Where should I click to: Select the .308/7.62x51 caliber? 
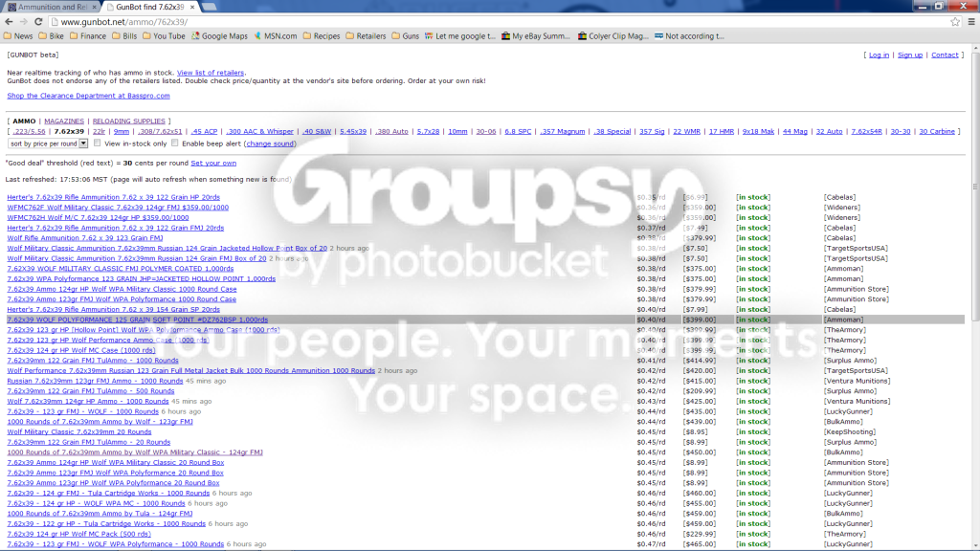pos(160,132)
